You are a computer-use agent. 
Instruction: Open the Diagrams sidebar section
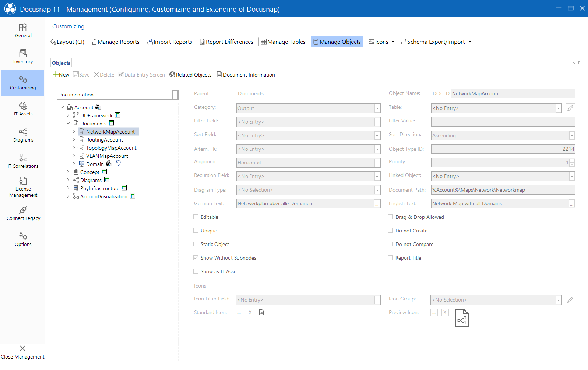23,135
